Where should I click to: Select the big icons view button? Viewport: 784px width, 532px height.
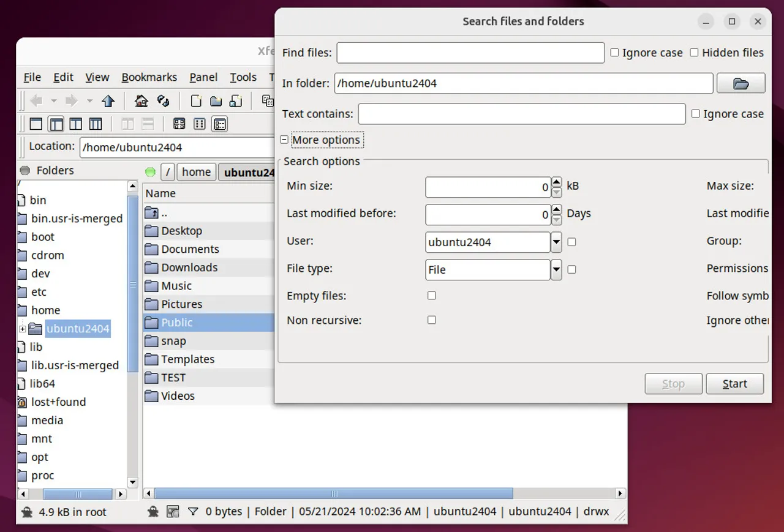click(179, 124)
